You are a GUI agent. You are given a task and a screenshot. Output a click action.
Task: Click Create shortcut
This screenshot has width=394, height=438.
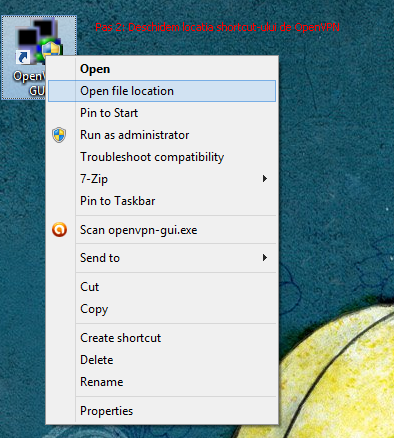(x=162, y=338)
